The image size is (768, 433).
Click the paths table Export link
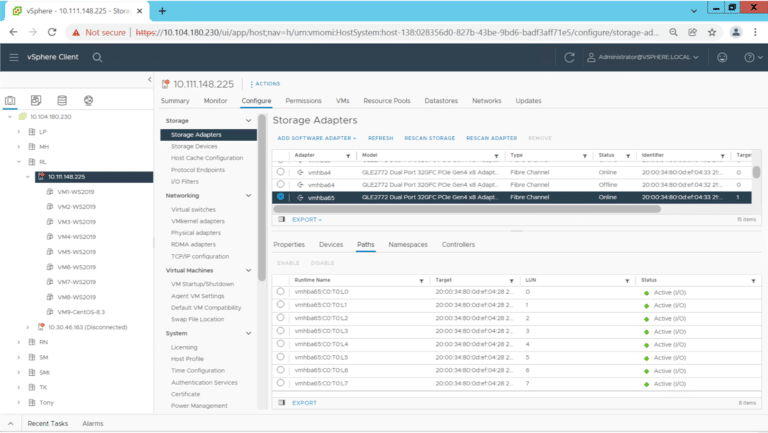point(304,403)
